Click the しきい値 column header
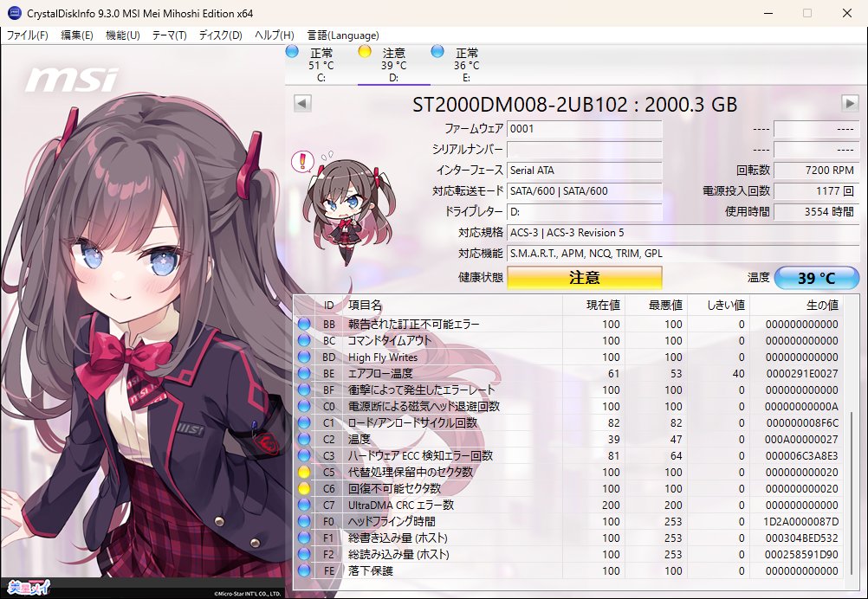The width and height of the screenshot is (868, 599). point(718,306)
